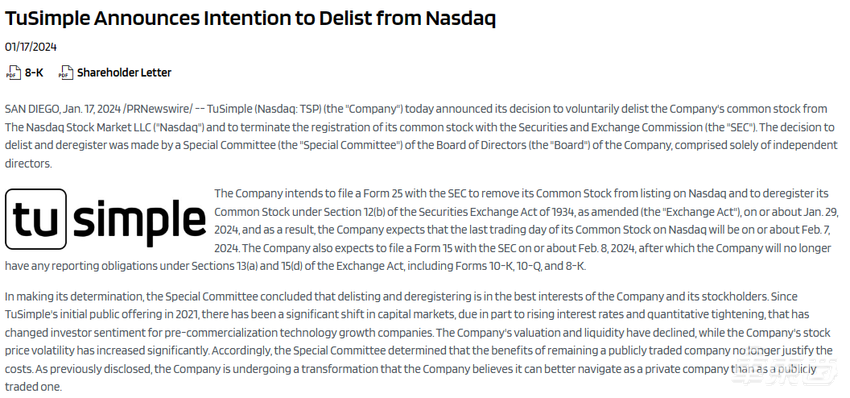Click the final words "traded one."
Viewport: 850px width, 398px height.
34,388
